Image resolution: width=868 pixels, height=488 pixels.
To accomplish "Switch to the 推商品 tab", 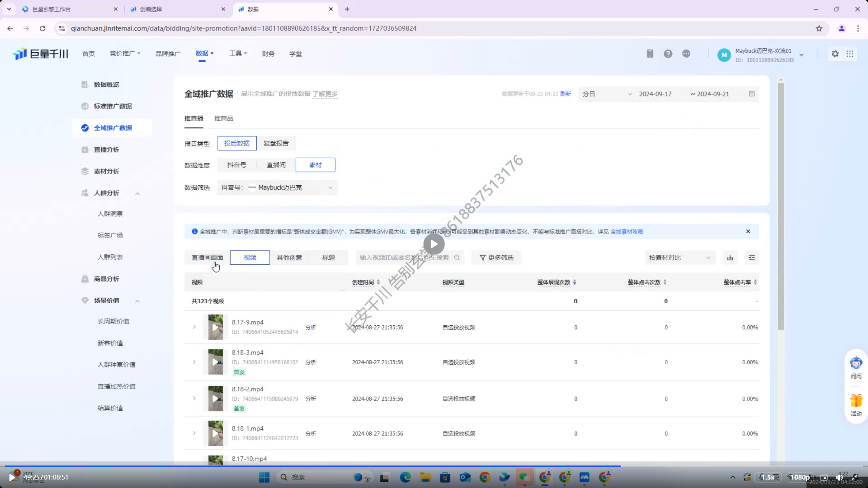I will tap(223, 119).
